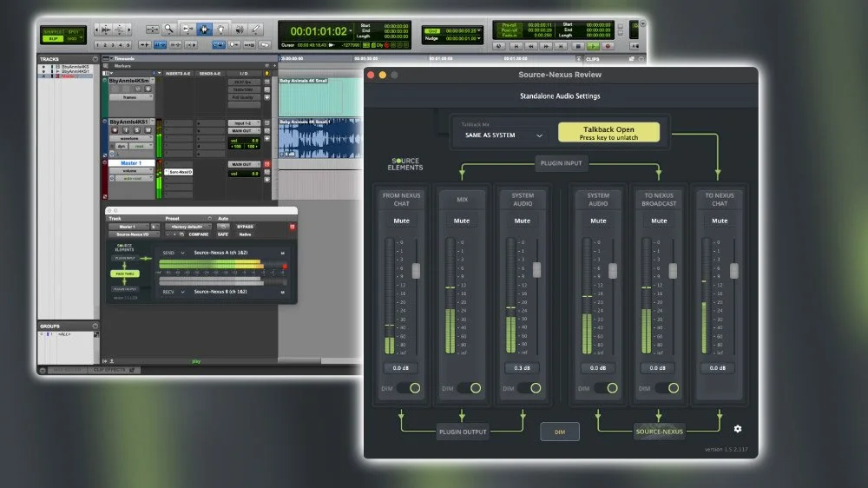The height and width of the screenshot is (488, 868).
Task: Click the COMPARE button in plugin window
Action: click(x=198, y=234)
